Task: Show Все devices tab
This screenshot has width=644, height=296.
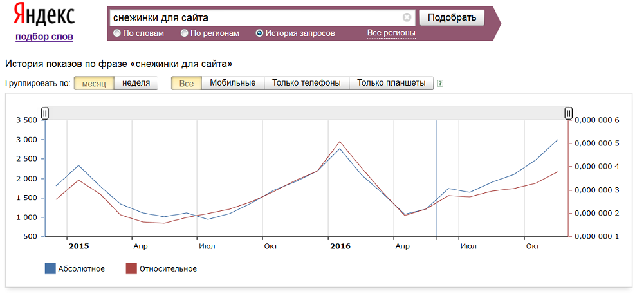Action: tap(187, 84)
